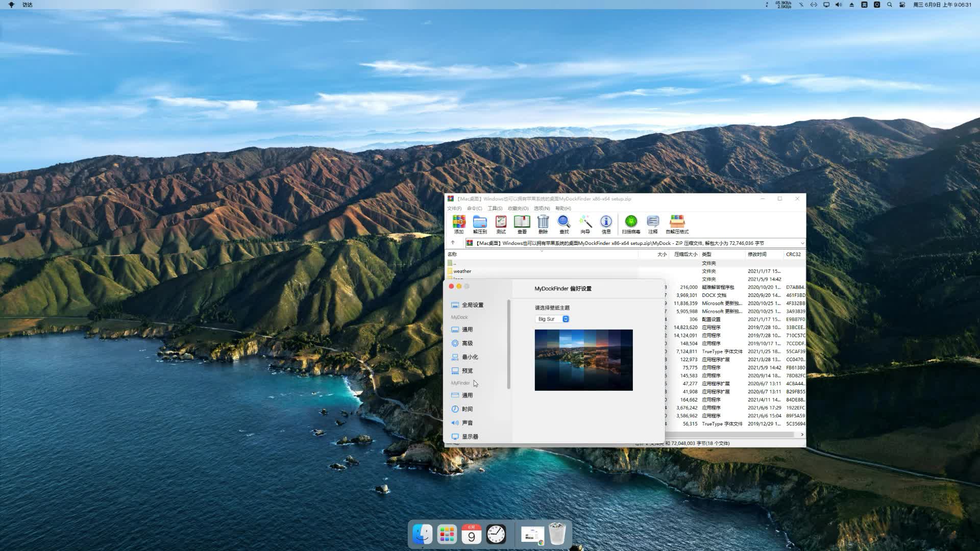Screen dimensions: 980x551
Task: Click the 扫描病毒 (Virus scan) icon
Action: tap(631, 224)
